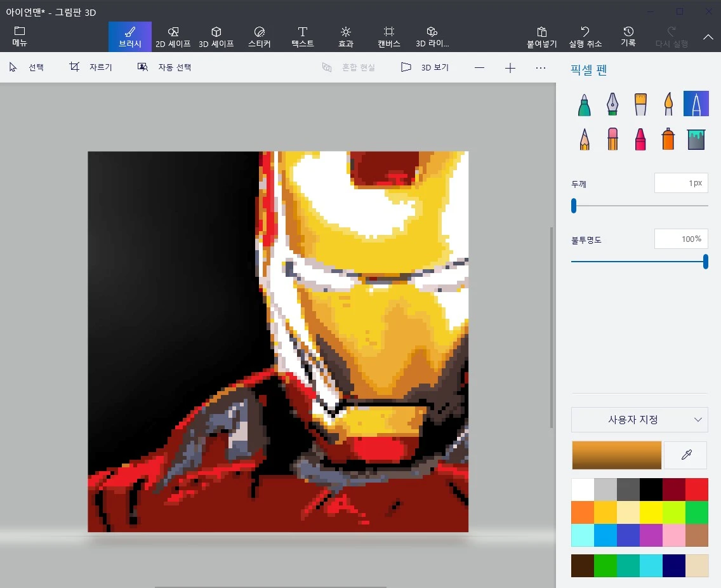Open the 사용자 지정 material dropdown
The height and width of the screenshot is (588, 721).
tap(640, 420)
